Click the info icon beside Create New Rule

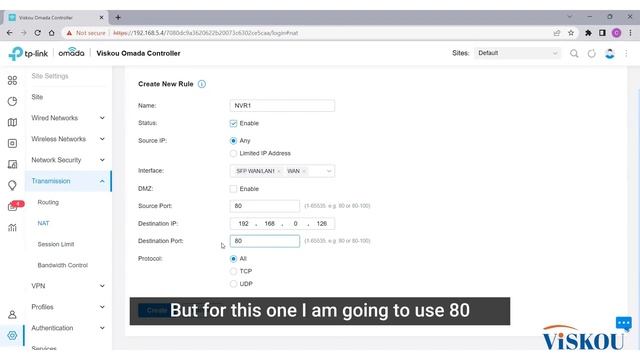click(x=202, y=84)
